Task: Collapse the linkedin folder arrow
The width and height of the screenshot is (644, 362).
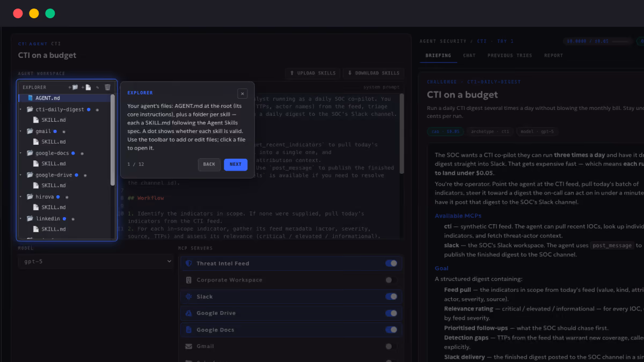Action: tap(21, 219)
